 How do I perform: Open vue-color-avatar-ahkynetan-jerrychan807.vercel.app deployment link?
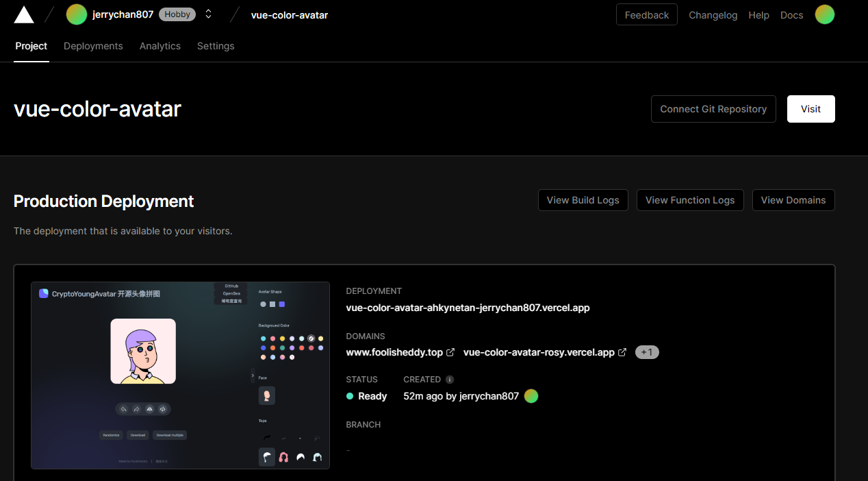pos(468,308)
